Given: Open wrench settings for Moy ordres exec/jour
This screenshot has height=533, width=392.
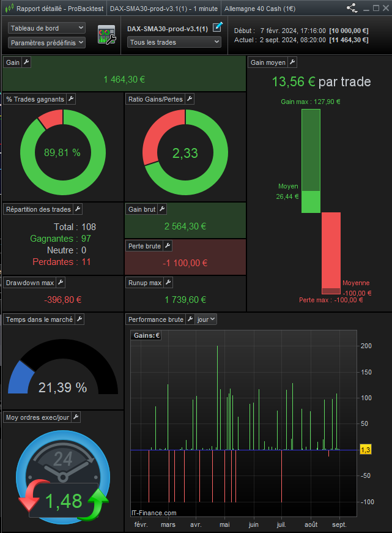Looking at the screenshot, I should [76, 417].
